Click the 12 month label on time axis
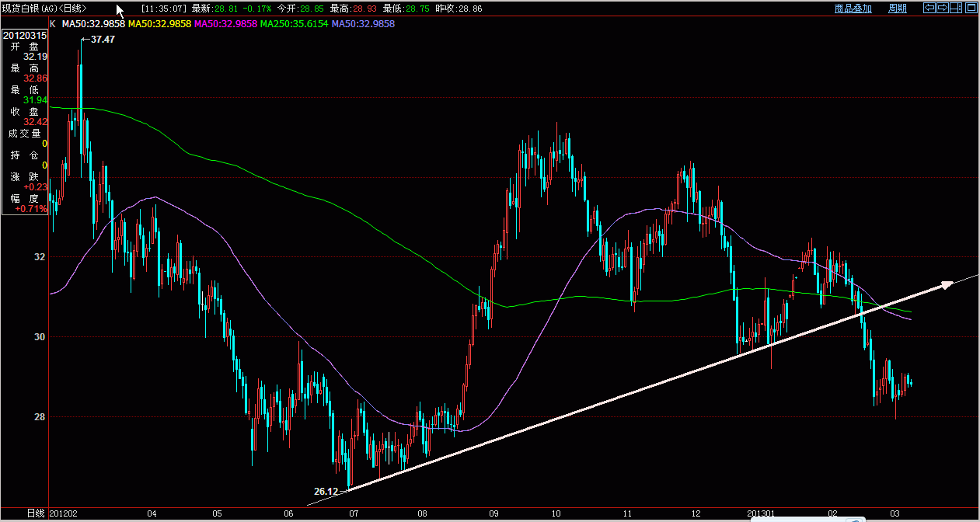 [x=696, y=513]
